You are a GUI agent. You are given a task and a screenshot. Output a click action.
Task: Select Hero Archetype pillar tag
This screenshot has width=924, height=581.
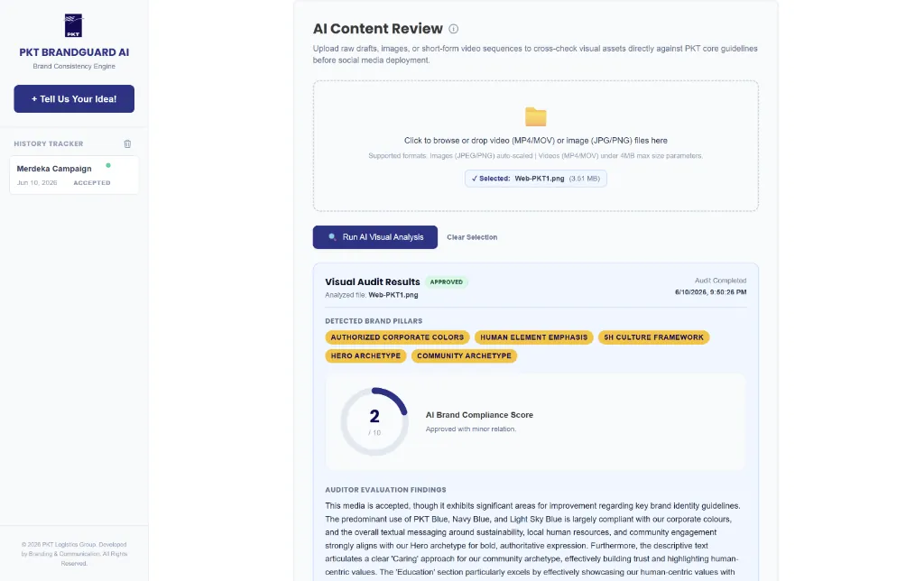pyautogui.click(x=365, y=355)
